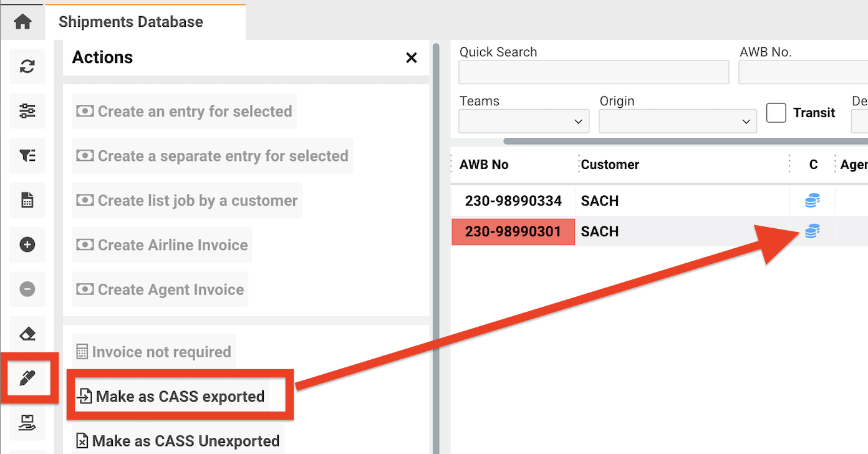The height and width of the screenshot is (454, 868).
Task: Click the Home icon tab
Action: (x=22, y=22)
